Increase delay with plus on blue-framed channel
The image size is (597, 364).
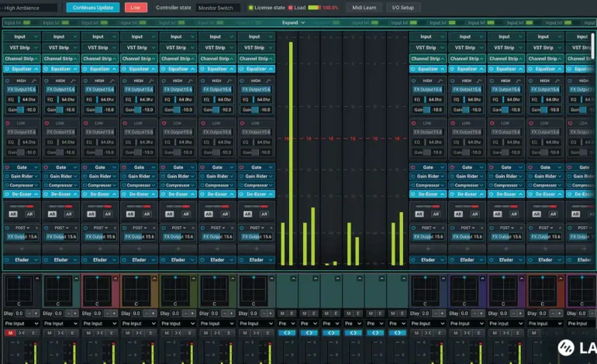pos(442,314)
